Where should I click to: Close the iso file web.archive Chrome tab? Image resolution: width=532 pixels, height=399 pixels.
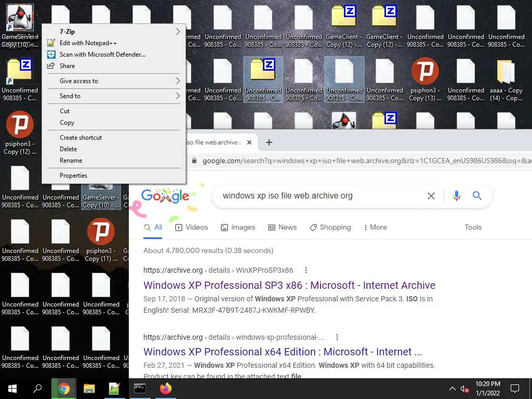pyautogui.click(x=249, y=142)
